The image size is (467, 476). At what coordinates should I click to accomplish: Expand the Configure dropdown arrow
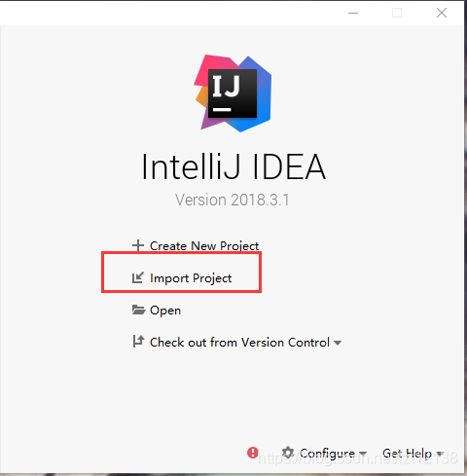coord(363,454)
